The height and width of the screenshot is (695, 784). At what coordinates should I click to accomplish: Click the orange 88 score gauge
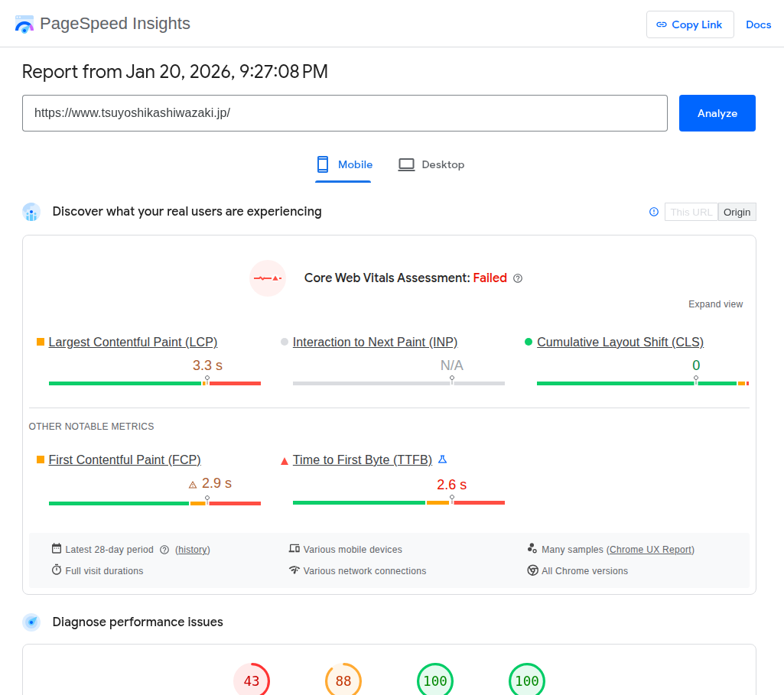[x=343, y=680]
